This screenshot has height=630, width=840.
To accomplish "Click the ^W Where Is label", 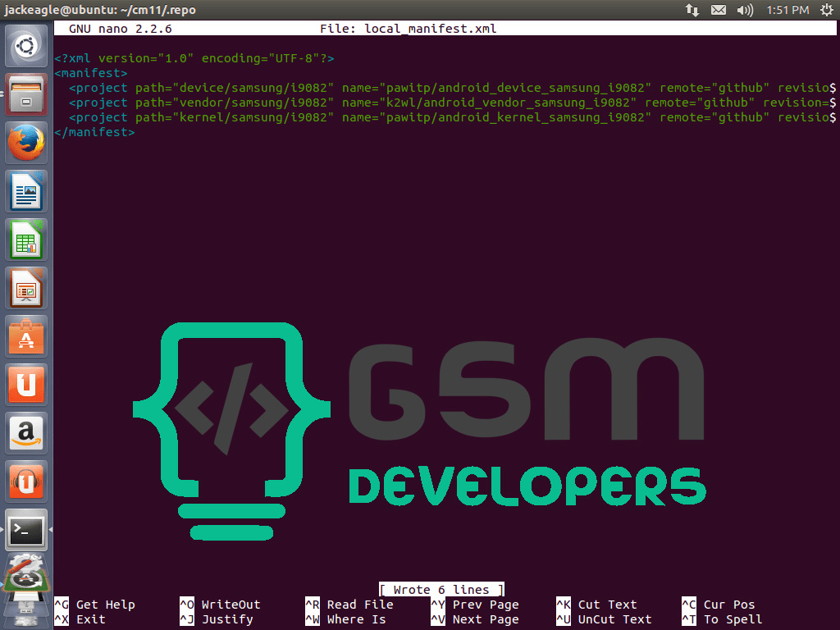I will click(x=345, y=619).
